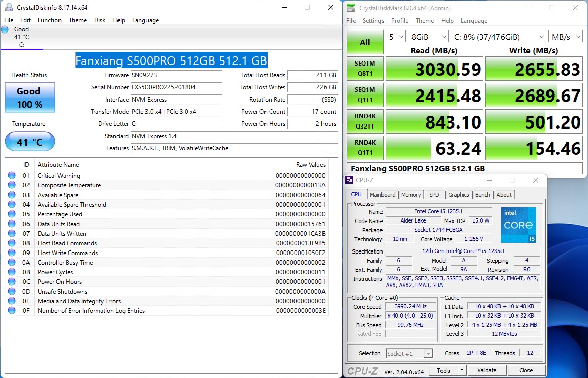Select the Good status drive C: indicator
588x378 pixels.
tap(20, 37)
